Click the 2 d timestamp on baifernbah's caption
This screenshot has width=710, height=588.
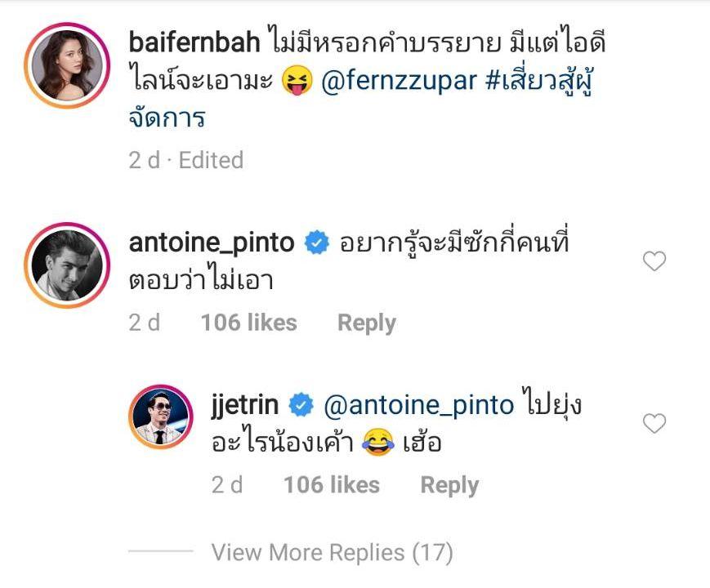click(145, 160)
